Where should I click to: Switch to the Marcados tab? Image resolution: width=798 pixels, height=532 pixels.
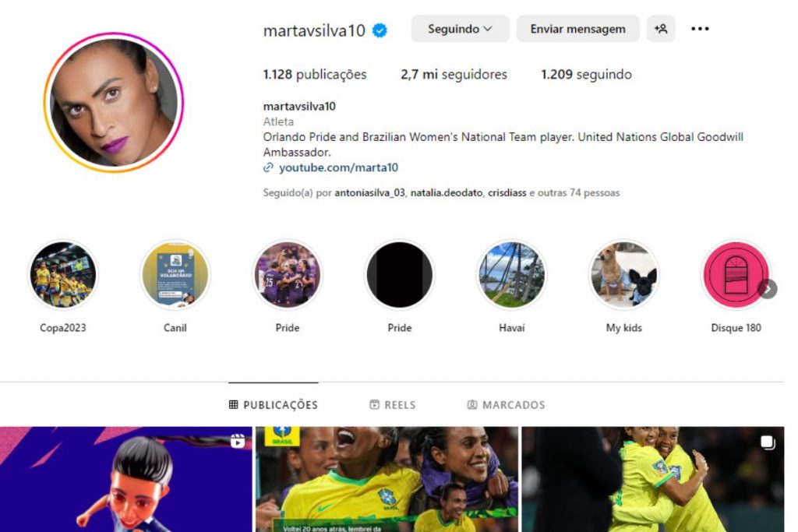(x=506, y=405)
